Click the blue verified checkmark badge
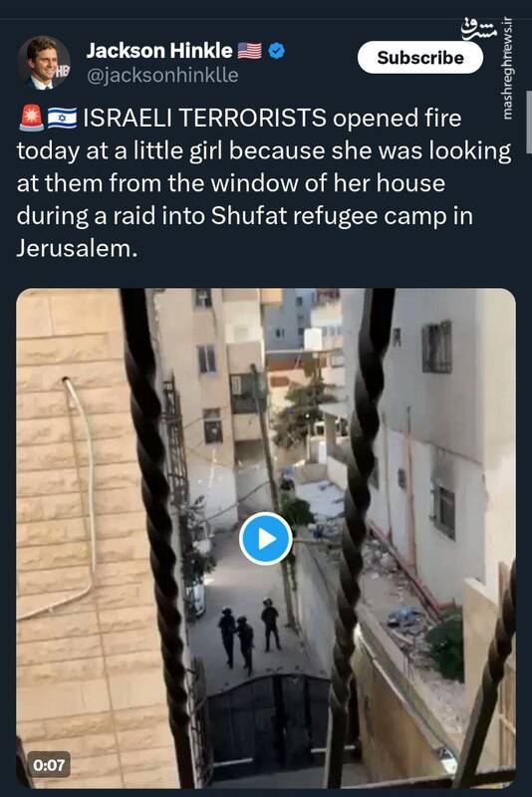532x797 pixels. [x=276, y=51]
